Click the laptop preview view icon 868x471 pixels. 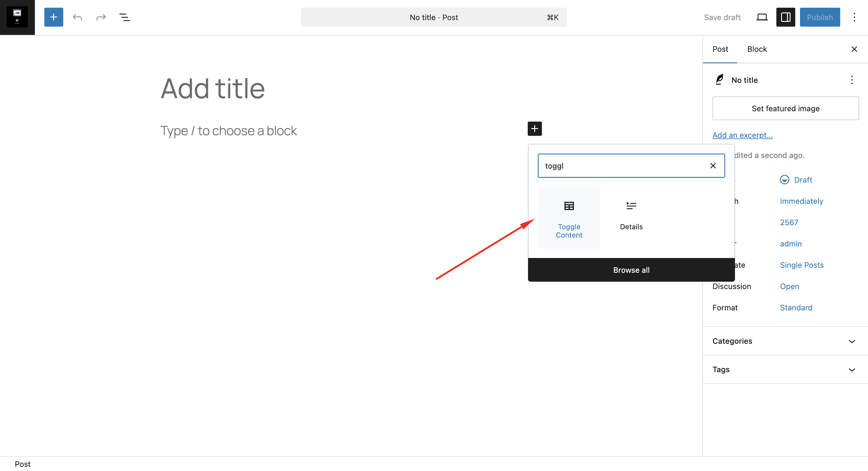(x=762, y=17)
